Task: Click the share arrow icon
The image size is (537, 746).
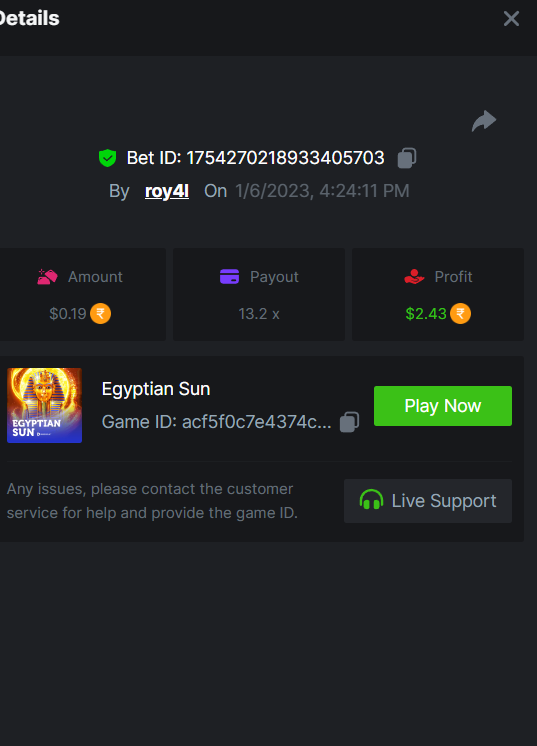Action: 484,121
